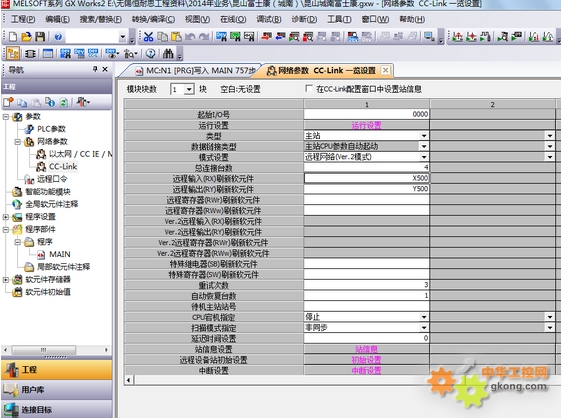The image size is (562, 418).
Task: Switch to 连接目标 navigation pane
Action: [x=57, y=409]
